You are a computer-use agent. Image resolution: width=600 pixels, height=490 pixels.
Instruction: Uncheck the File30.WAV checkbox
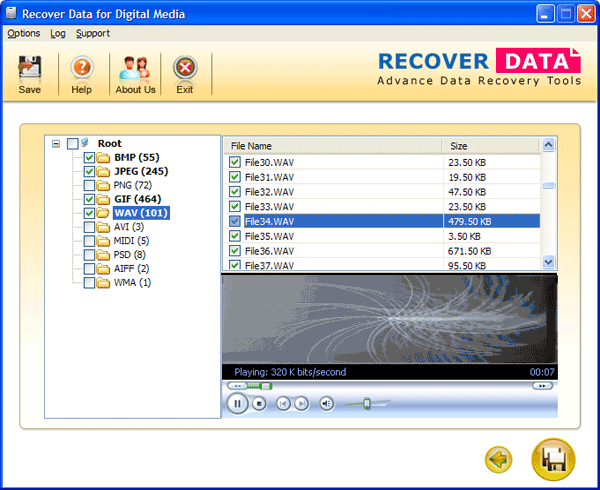(x=235, y=163)
